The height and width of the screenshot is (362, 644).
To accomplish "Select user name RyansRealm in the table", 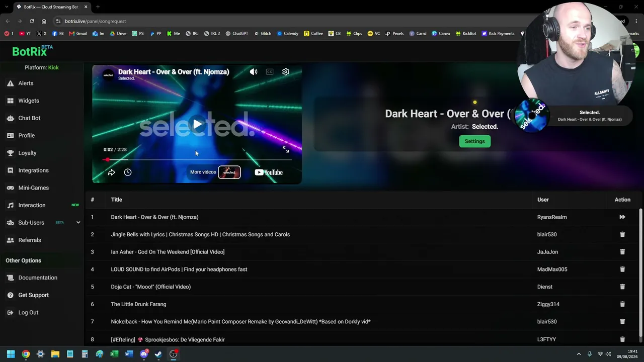I will point(552,217).
